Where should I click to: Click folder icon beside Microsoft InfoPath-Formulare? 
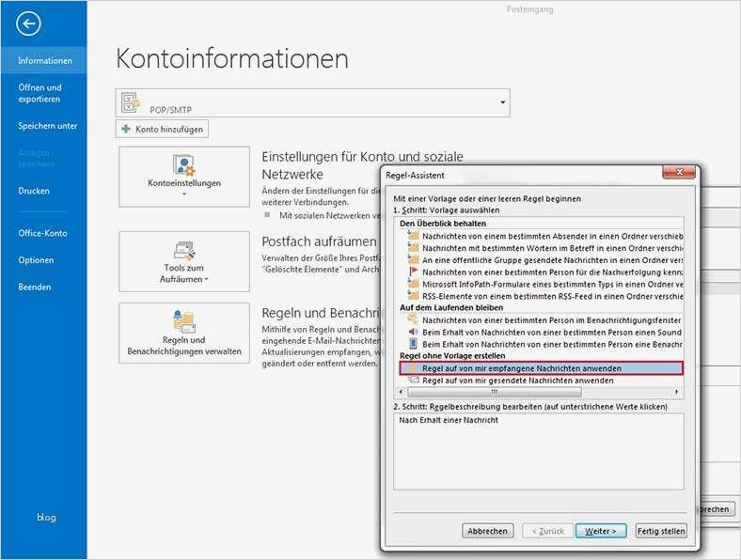coord(413,284)
